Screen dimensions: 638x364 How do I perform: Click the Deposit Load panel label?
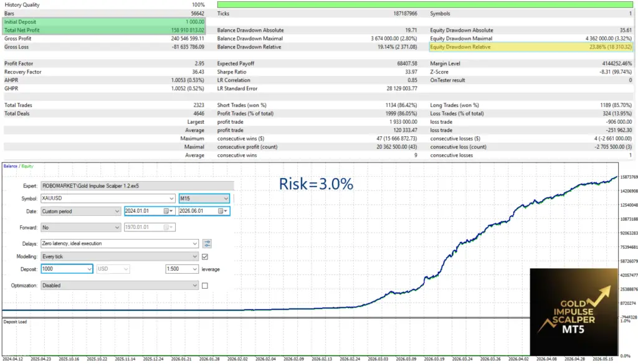click(x=16, y=322)
